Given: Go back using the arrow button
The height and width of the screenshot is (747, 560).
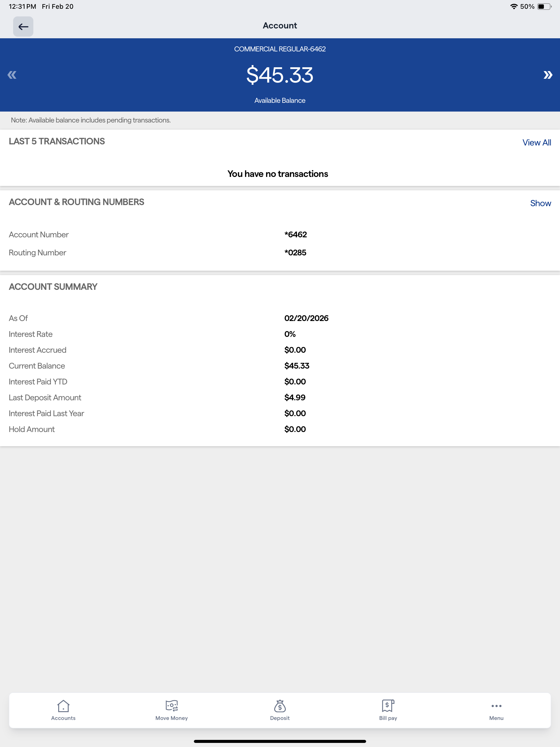Looking at the screenshot, I should [23, 26].
